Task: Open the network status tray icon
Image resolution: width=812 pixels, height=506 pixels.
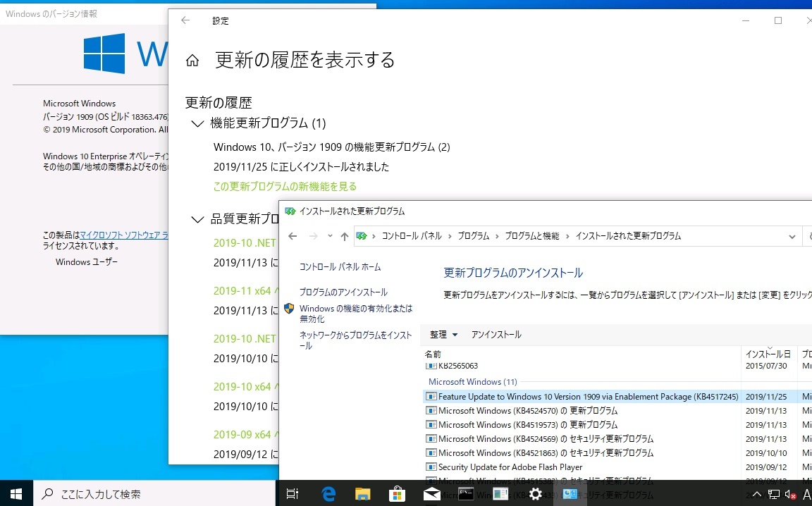Action: (774, 495)
